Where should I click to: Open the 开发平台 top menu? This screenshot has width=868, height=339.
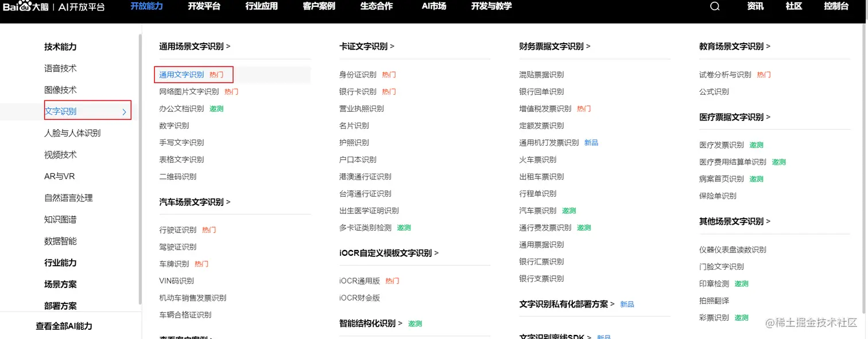coord(204,6)
